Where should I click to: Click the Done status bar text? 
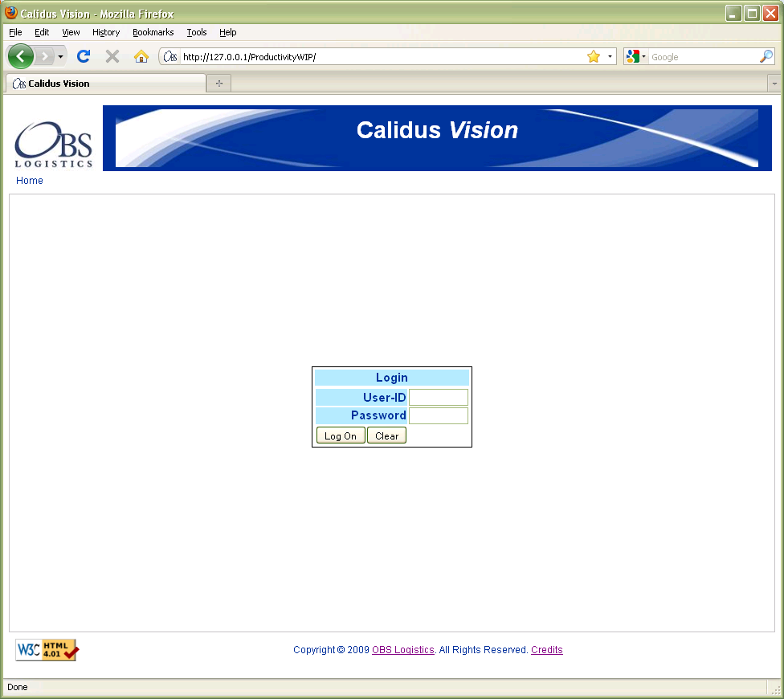pos(18,687)
